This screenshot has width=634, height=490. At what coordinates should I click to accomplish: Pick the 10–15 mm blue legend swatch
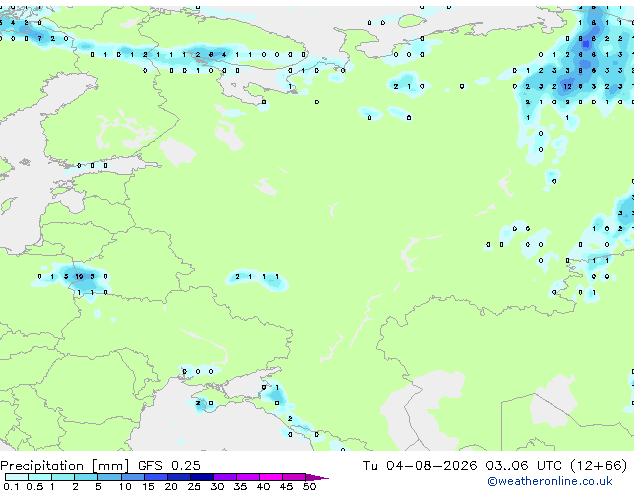pos(133,477)
